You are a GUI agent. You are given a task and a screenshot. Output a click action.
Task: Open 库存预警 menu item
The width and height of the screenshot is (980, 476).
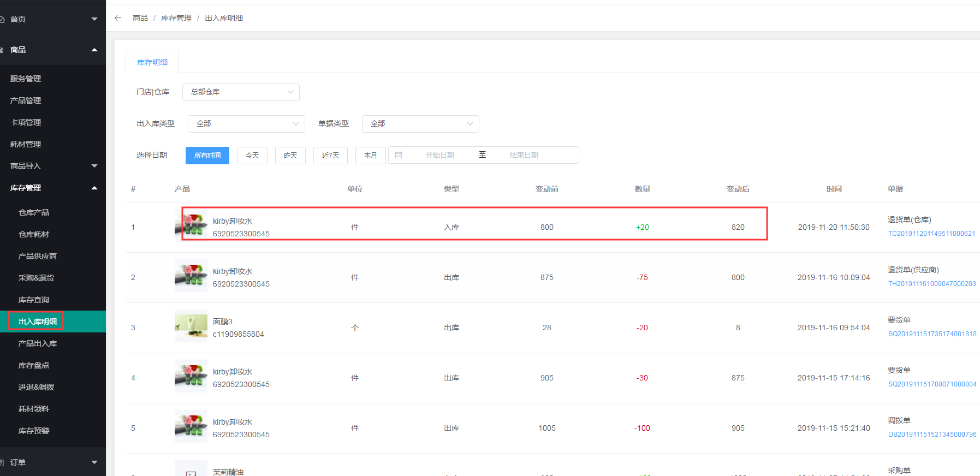(x=34, y=431)
